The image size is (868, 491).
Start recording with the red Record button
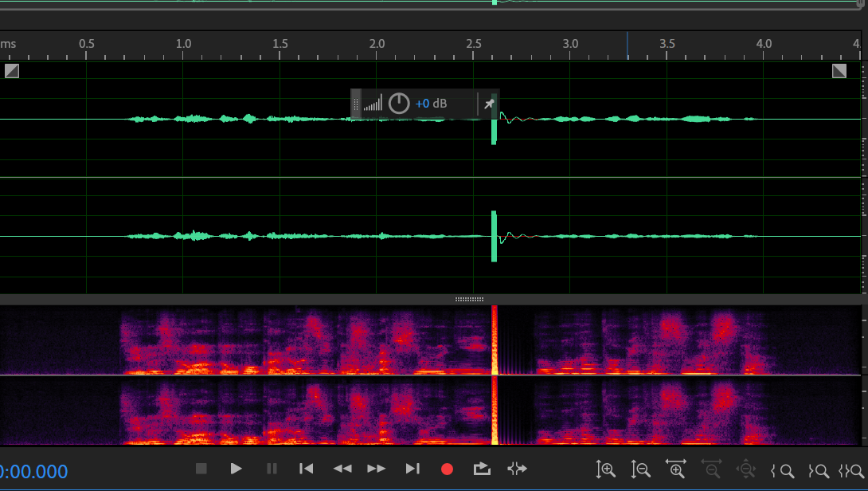[x=447, y=469]
